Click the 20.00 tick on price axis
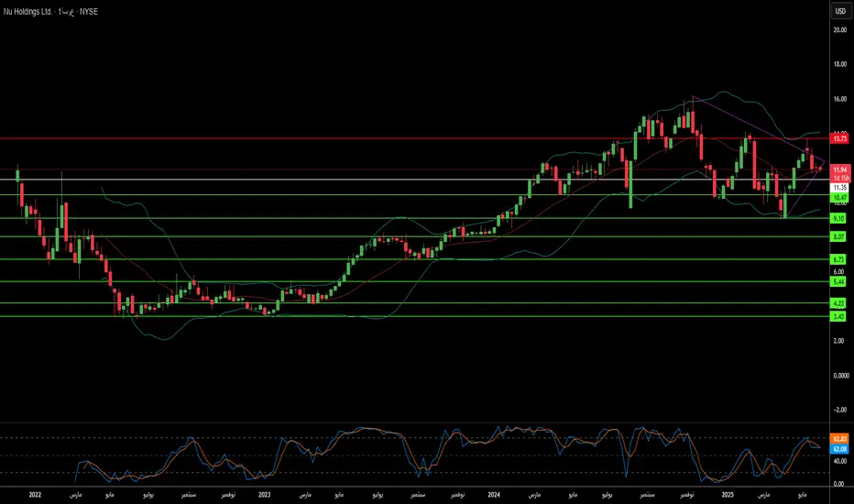 (x=838, y=30)
